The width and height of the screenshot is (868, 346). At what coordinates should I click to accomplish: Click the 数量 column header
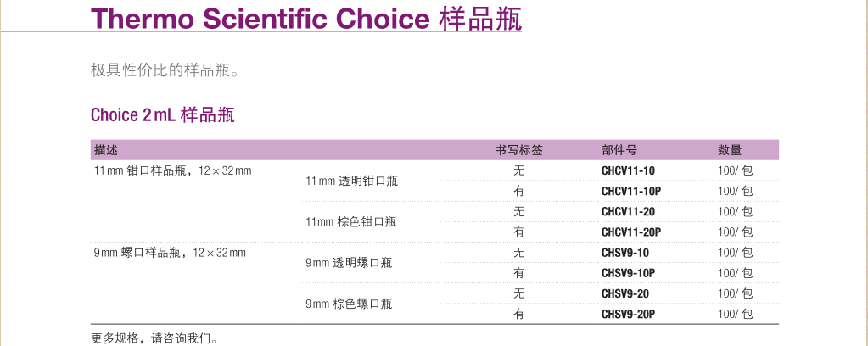point(730,150)
